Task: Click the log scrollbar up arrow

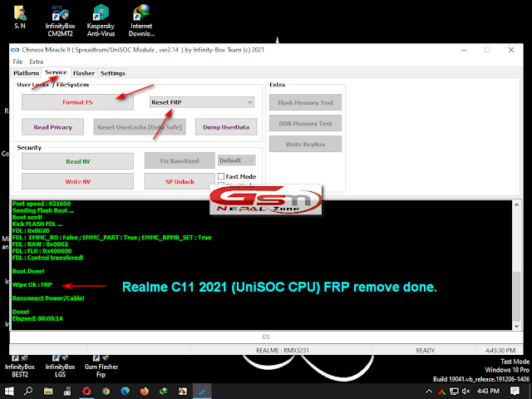Action: [516, 204]
